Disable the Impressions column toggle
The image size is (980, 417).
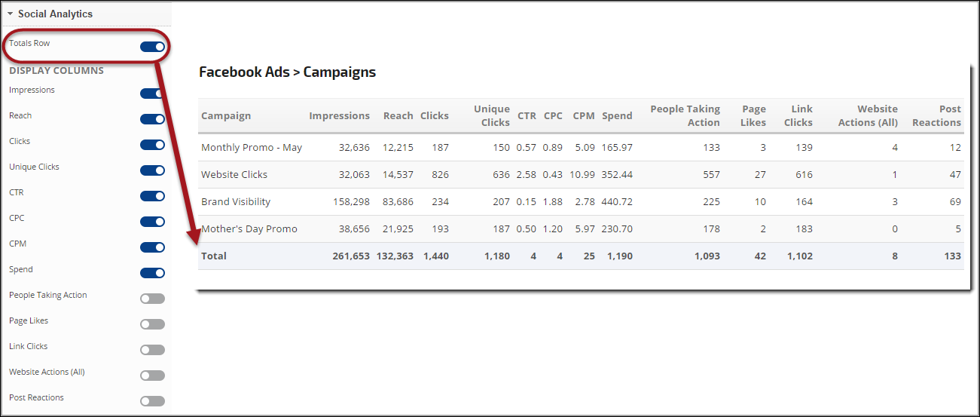152,94
